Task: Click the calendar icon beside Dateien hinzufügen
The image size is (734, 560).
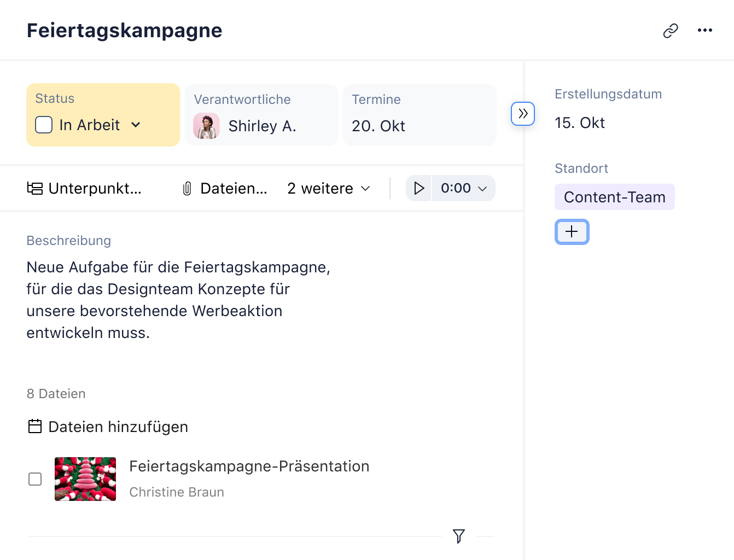Action: [35, 427]
